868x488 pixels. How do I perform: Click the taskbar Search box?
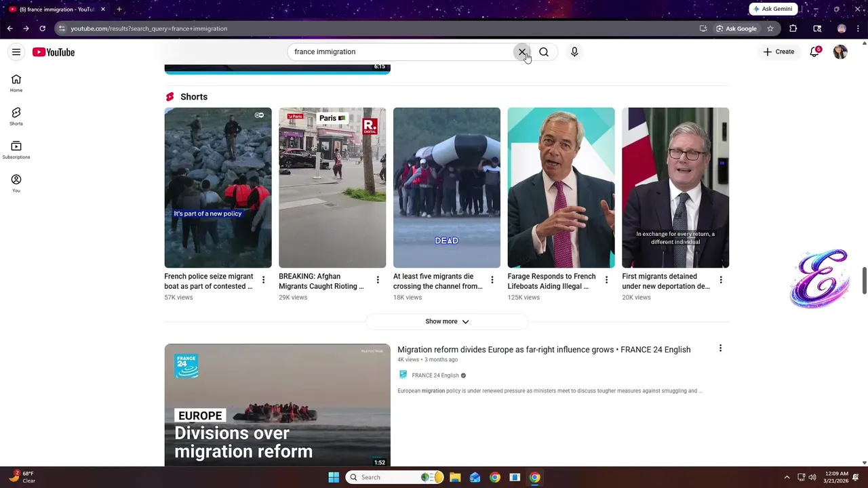(396, 477)
